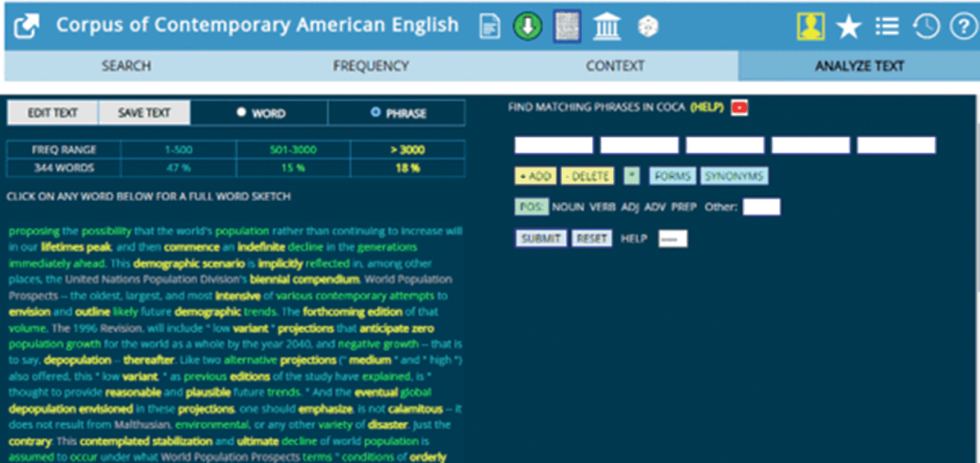Select the WORD radio button
980x463 pixels.
[x=241, y=113]
